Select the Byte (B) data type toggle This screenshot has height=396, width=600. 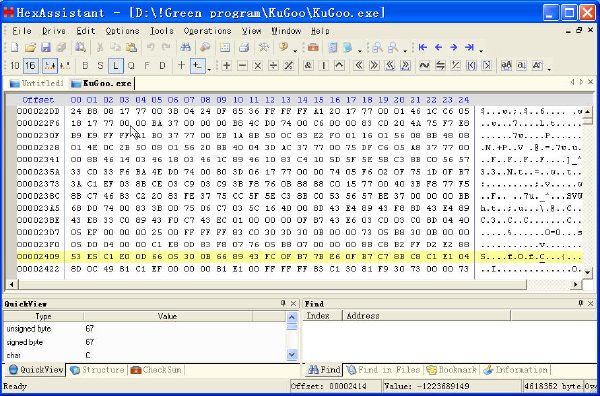pyautogui.click(x=85, y=66)
